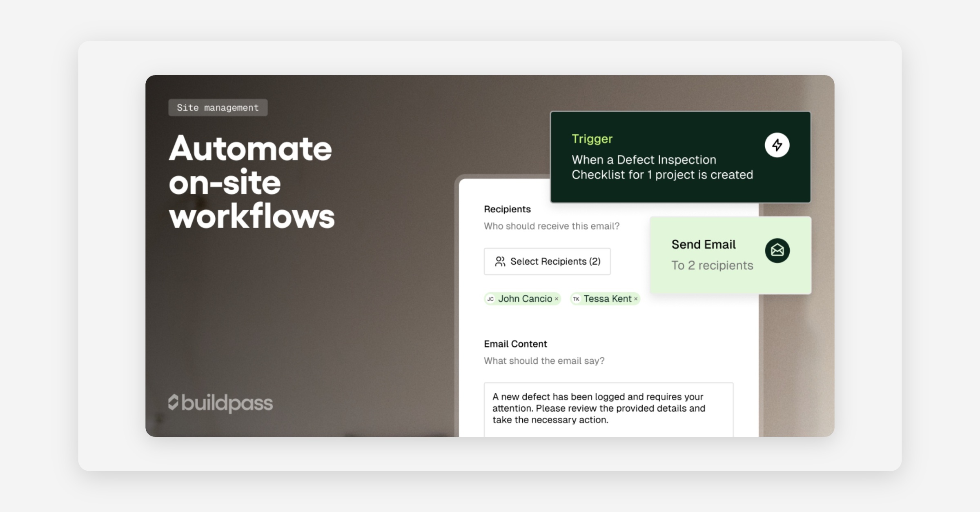980x512 pixels.
Task: Click into the email content text box
Action: pos(608,410)
